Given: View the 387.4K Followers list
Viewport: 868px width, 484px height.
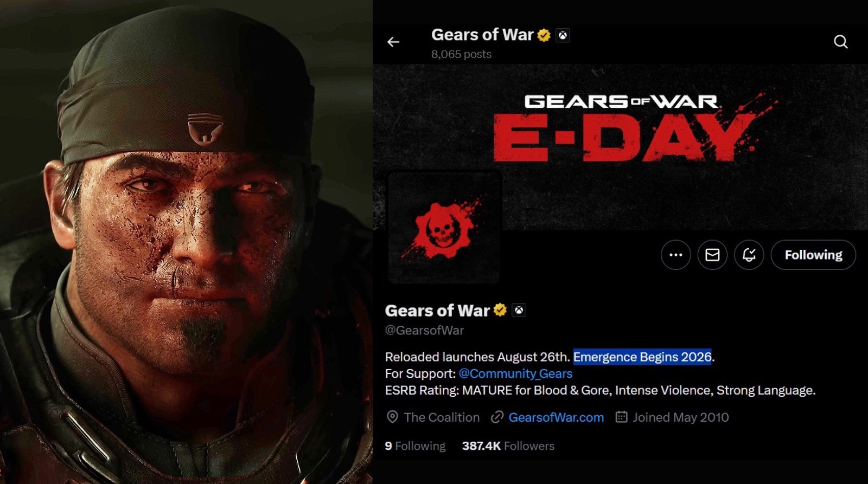Looking at the screenshot, I should [508, 446].
